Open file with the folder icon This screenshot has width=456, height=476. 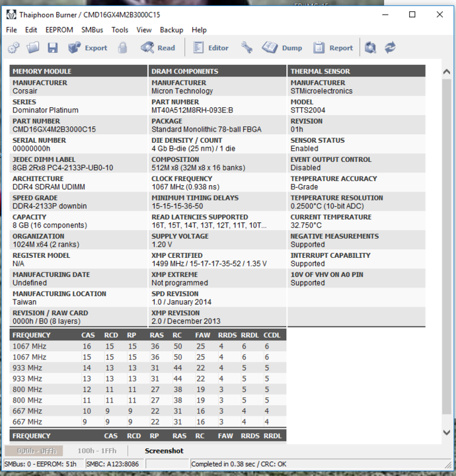[x=33, y=48]
